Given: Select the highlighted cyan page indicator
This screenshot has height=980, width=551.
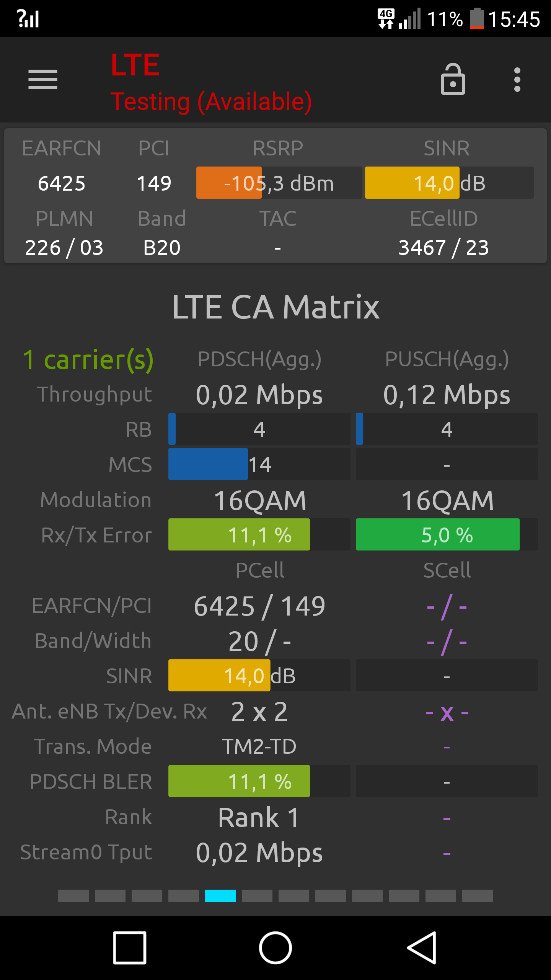Looking at the screenshot, I should pyautogui.click(x=220, y=896).
